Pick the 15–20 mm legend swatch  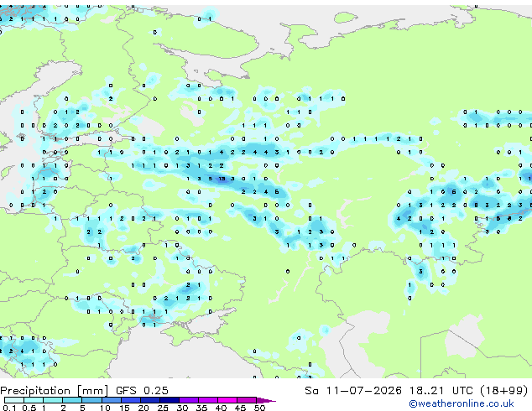(130, 400)
